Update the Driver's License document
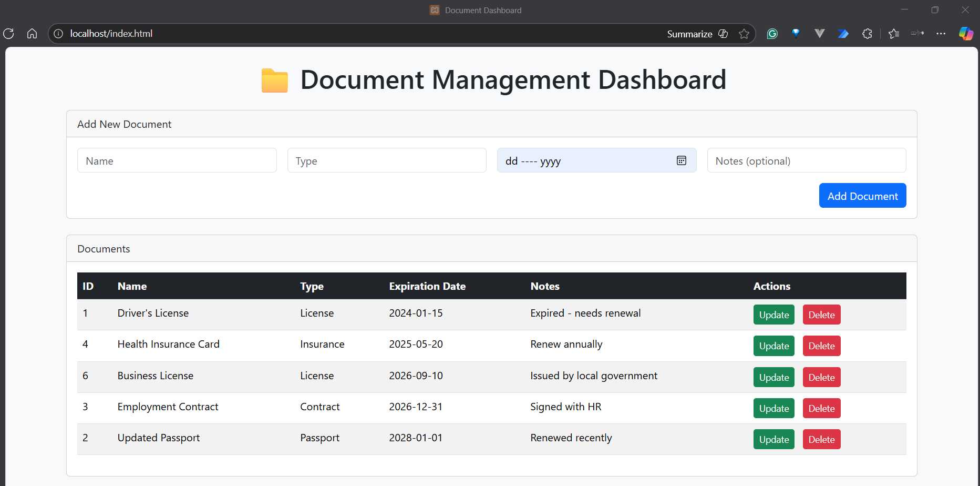The width and height of the screenshot is (980, 486). [x=774, y=315]
